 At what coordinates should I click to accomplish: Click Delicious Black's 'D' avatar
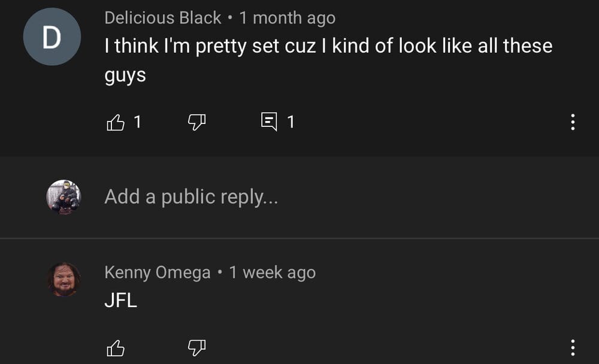[x=52, y=37]
